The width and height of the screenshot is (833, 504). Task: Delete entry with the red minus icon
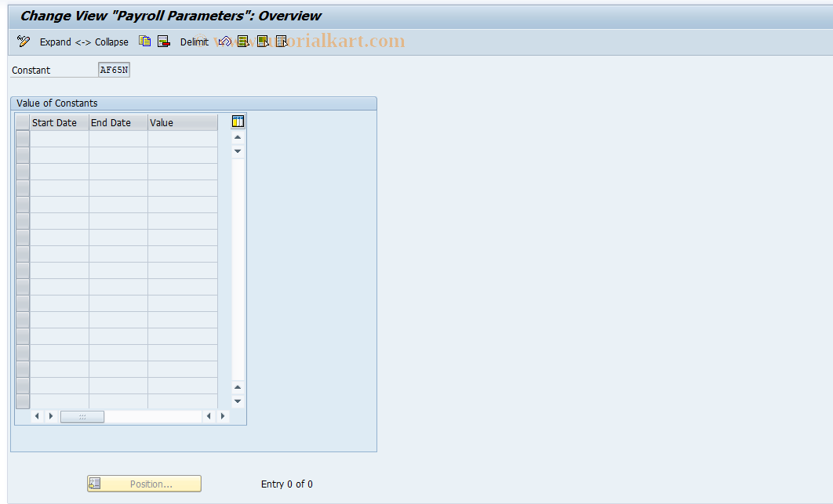[164, 42]
